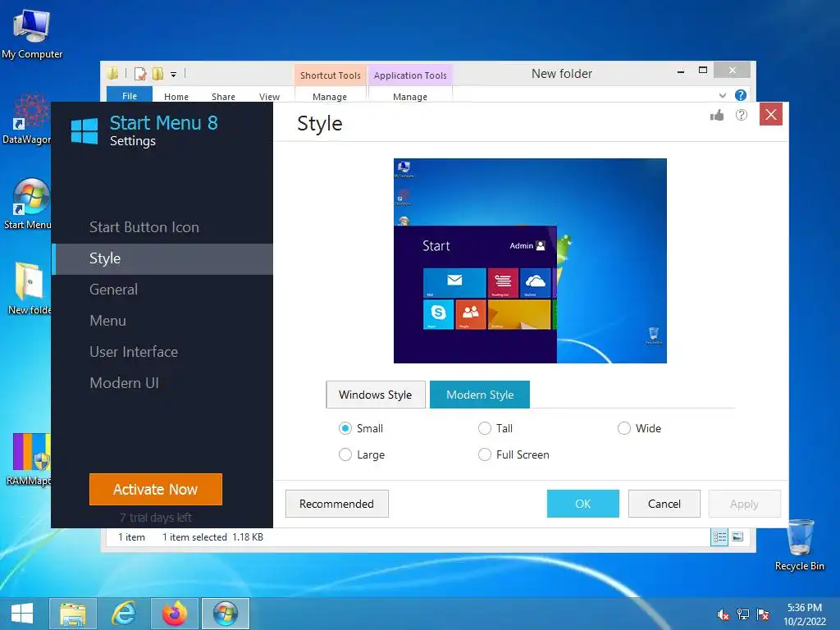Click the Recommended button

coord(337,504)
